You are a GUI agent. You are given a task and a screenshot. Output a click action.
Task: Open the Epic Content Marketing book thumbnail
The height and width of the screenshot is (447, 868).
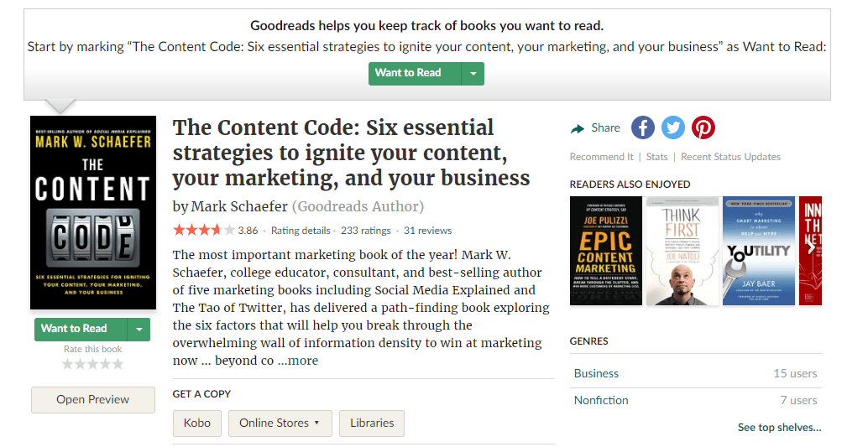605,251
